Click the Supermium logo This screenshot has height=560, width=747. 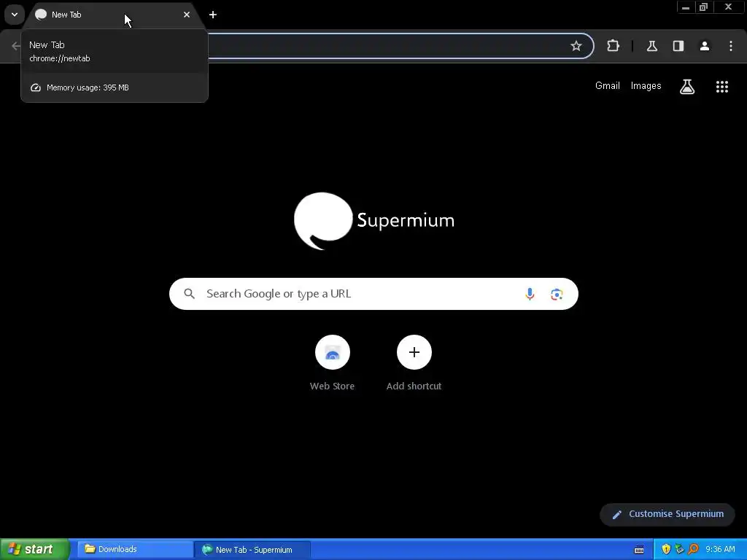click(x=374, y=221)
